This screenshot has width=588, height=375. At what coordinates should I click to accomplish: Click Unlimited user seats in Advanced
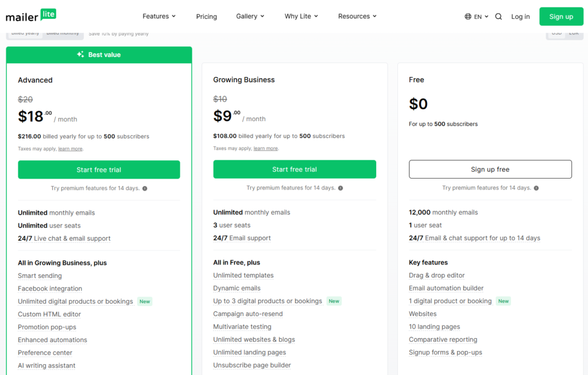[x=49, y=225]
